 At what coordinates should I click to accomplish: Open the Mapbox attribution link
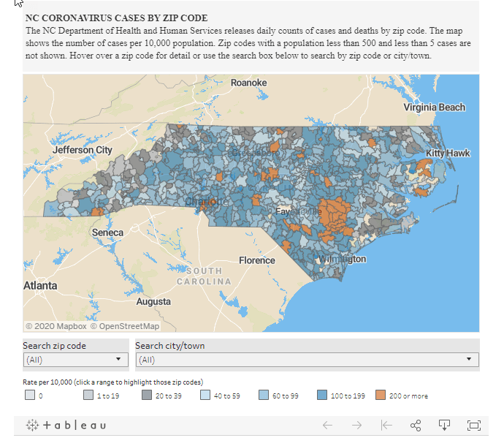click(x=70, y=326)
